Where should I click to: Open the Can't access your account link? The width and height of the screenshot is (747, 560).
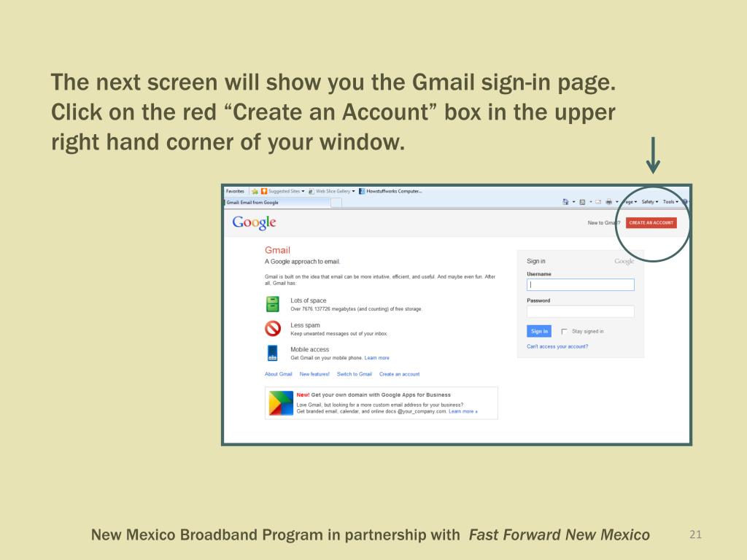click(x=557, y=346)
